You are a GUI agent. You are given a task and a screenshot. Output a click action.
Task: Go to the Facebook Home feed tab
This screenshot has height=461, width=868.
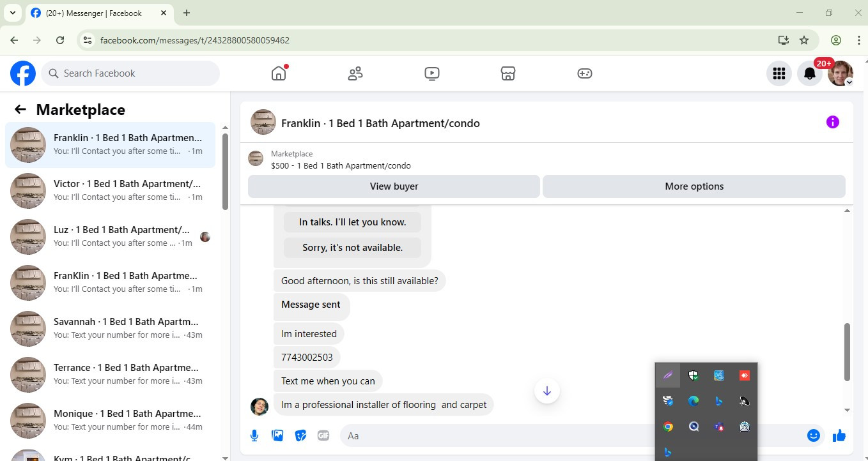(x=279, y=73)
